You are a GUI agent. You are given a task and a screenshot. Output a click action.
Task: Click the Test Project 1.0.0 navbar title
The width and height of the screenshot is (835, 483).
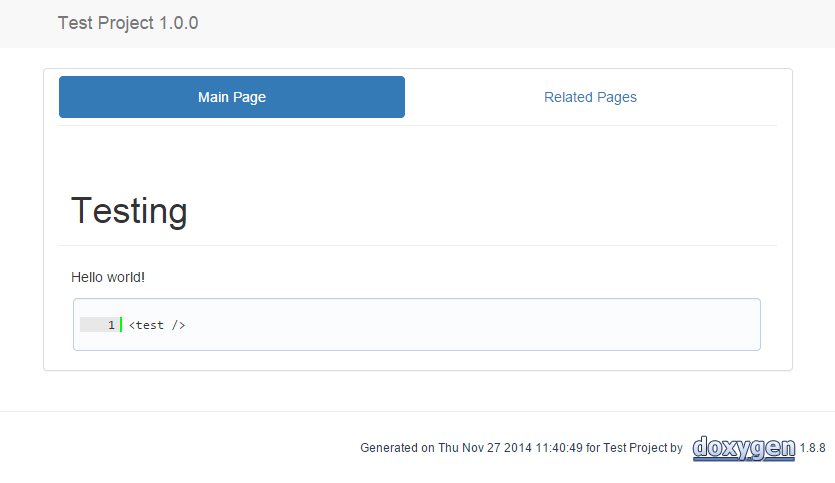click(x=128, y=23)
